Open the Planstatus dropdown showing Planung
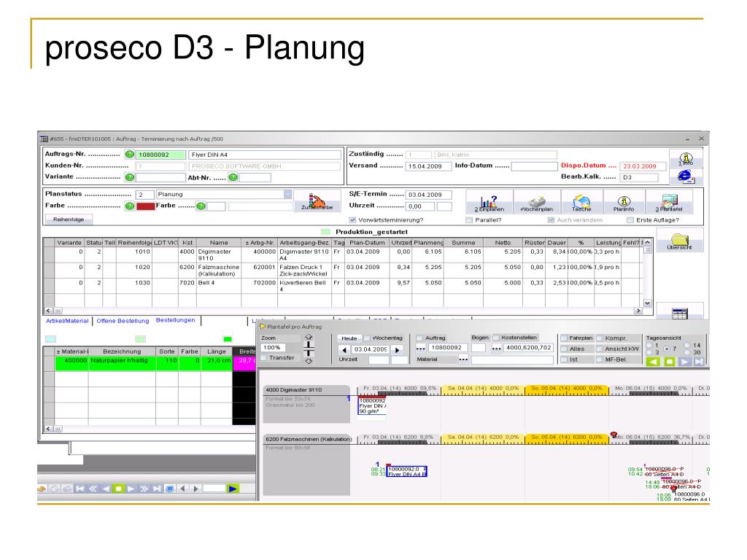 [x=287, y=194]
